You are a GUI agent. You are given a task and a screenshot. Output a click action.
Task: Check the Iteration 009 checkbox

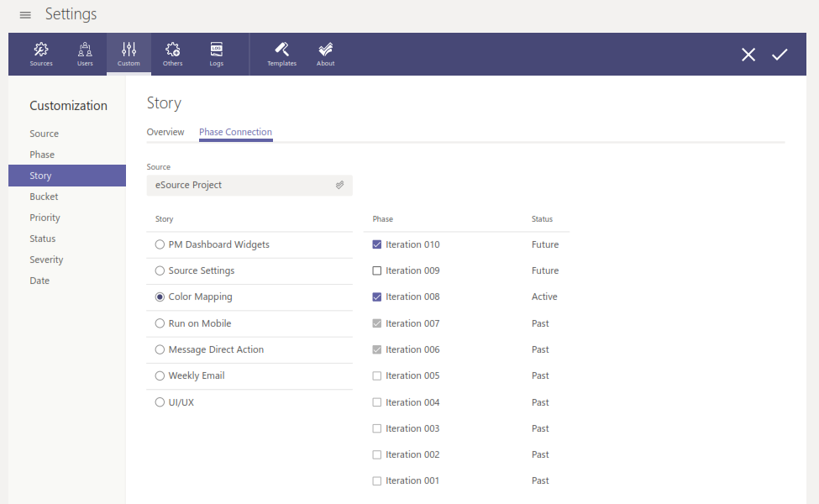click(x=377, y=271)
